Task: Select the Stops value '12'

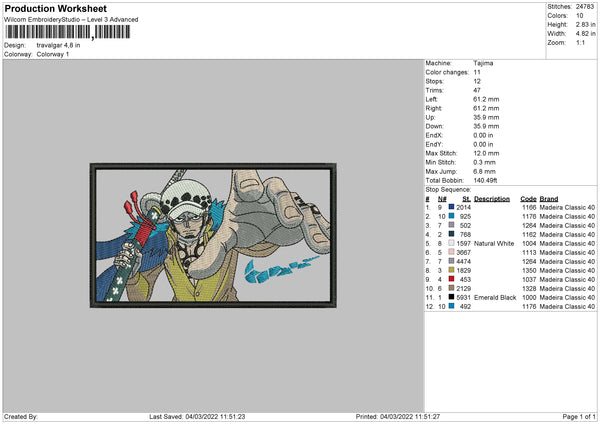Action: point(477,81)
